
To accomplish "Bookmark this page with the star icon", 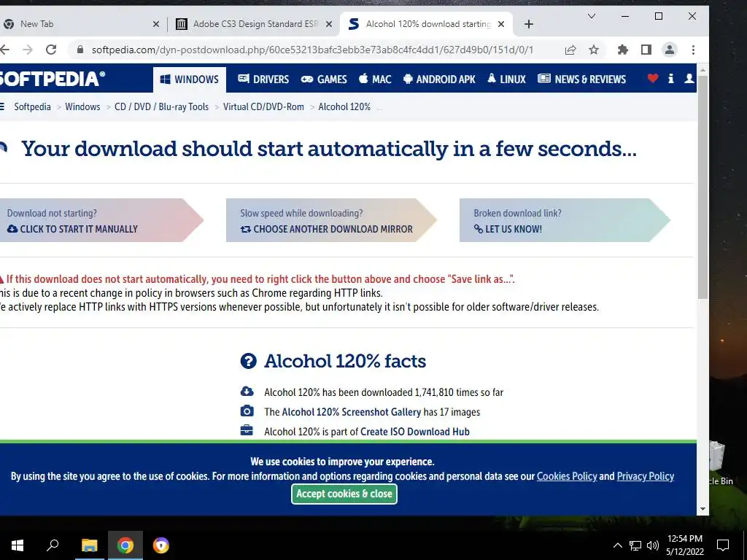I will [594, 50].
